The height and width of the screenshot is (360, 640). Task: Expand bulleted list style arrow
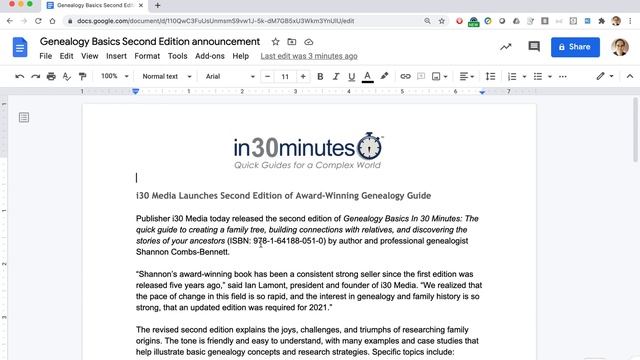[x=550, y=77]
